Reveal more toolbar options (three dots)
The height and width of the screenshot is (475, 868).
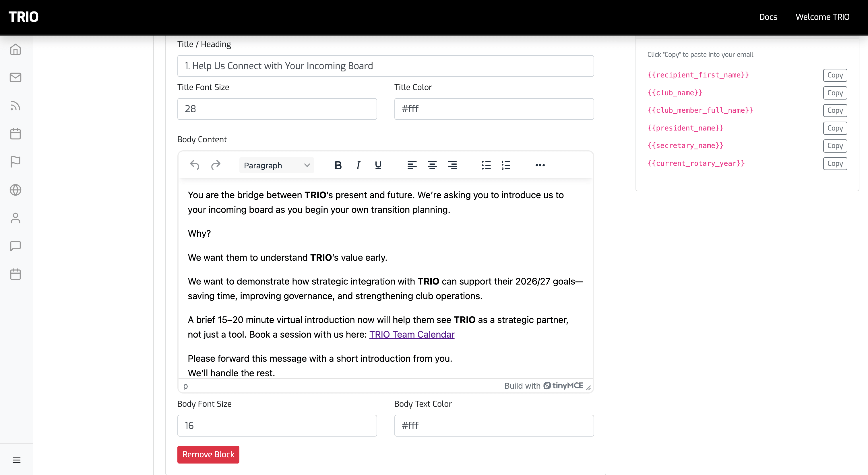click(x=540, y=165)
